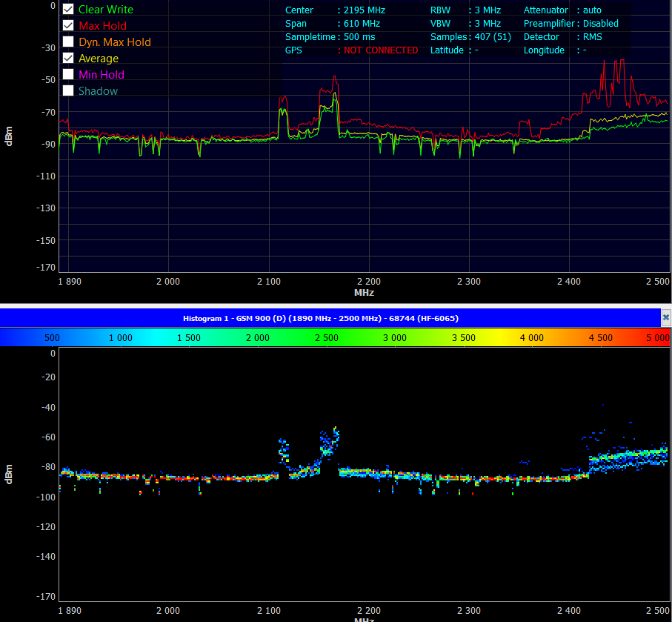Change the Attenuator auto setting
Viewport: 672px width, 622px height.
(592, 10)
